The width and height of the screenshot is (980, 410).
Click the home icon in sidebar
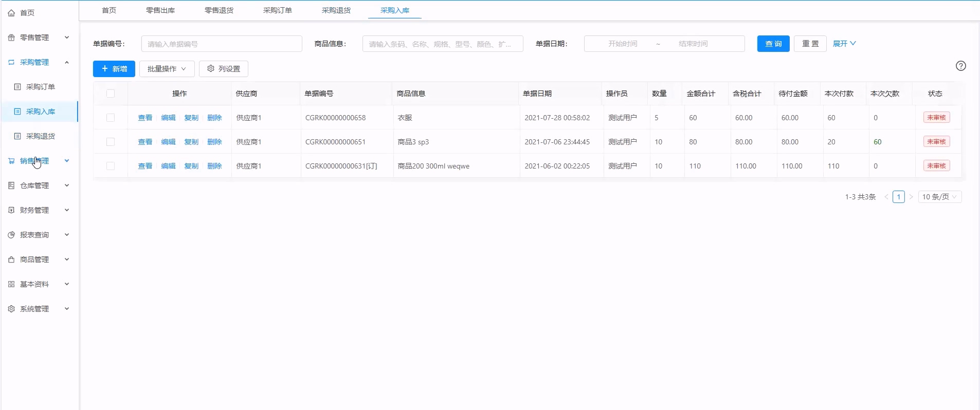pos(11,13)
